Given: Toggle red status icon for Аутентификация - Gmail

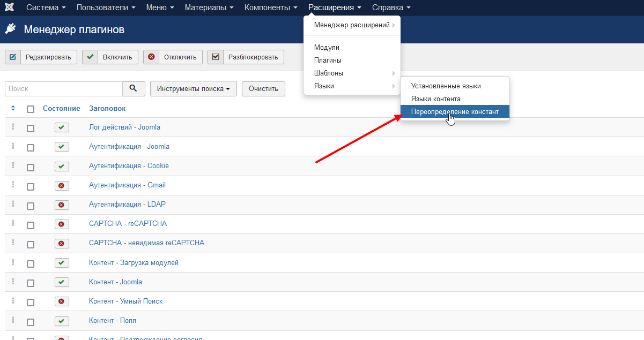Looking at the screenshot, I should 62,185.
